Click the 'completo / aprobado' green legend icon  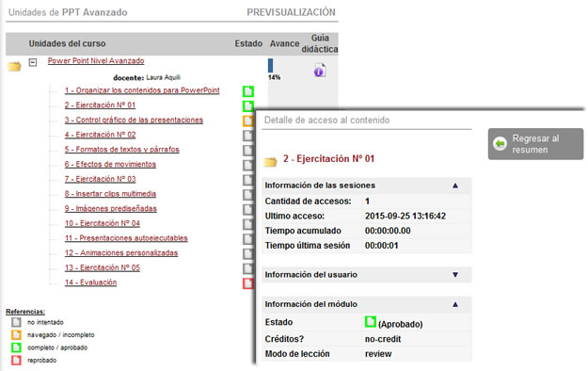(16, 347)
